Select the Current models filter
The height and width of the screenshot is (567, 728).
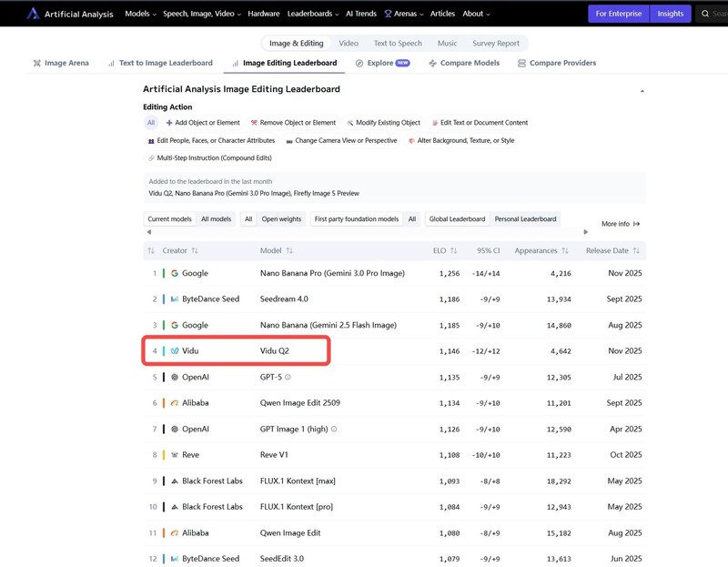point(170,219)
